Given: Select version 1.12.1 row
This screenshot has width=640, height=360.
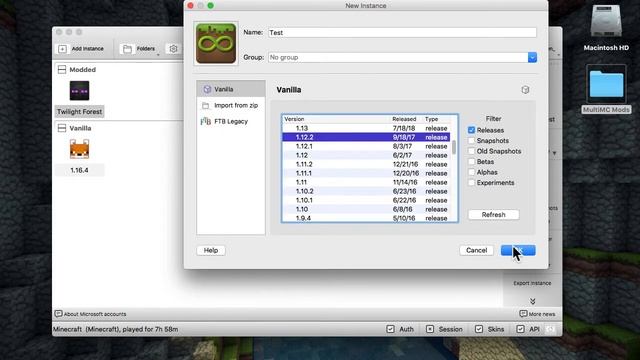Looking at the screenshot, I should [366, 146].
